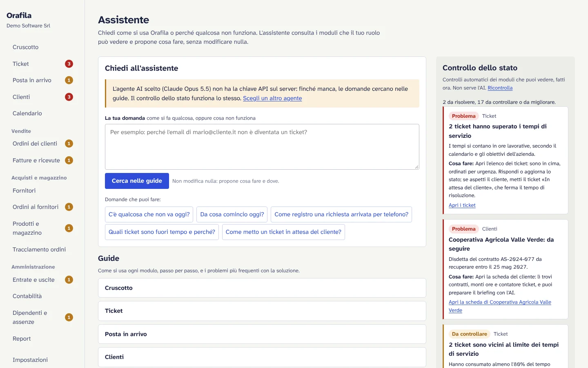Expand the Cruscotto guide

pos(262,288)
